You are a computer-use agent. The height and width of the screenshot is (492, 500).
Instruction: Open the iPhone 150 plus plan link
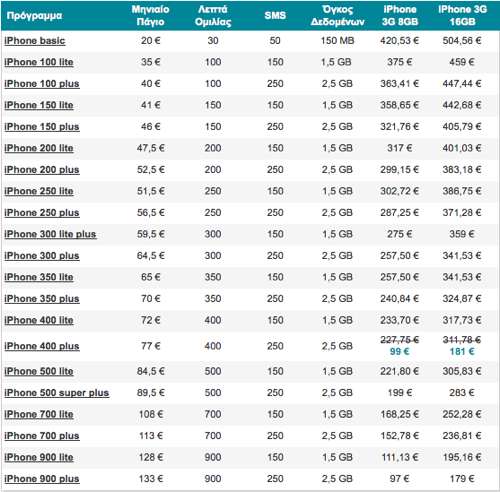click(x=42, y=127)
